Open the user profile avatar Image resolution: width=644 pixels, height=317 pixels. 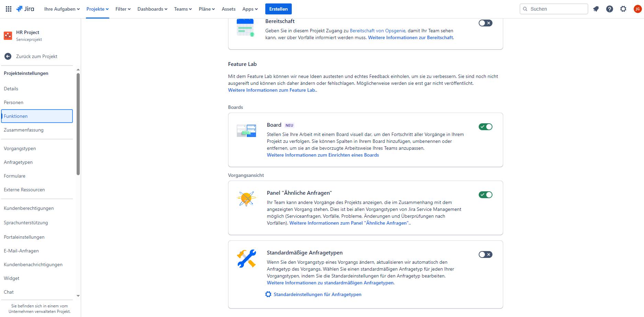637,9
